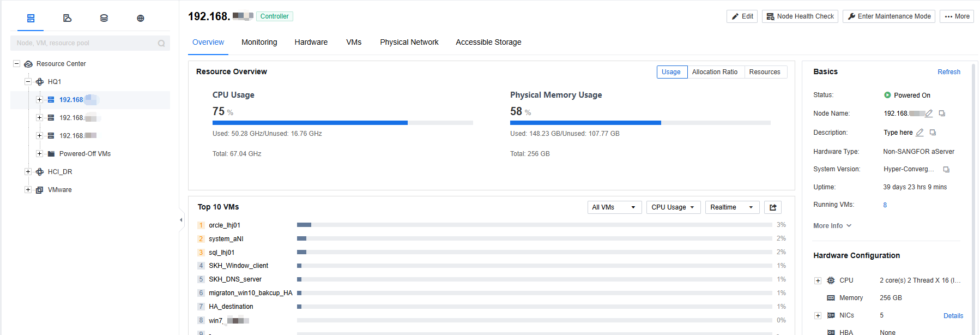
Task: Copy the description value
Action: (933, 133)
